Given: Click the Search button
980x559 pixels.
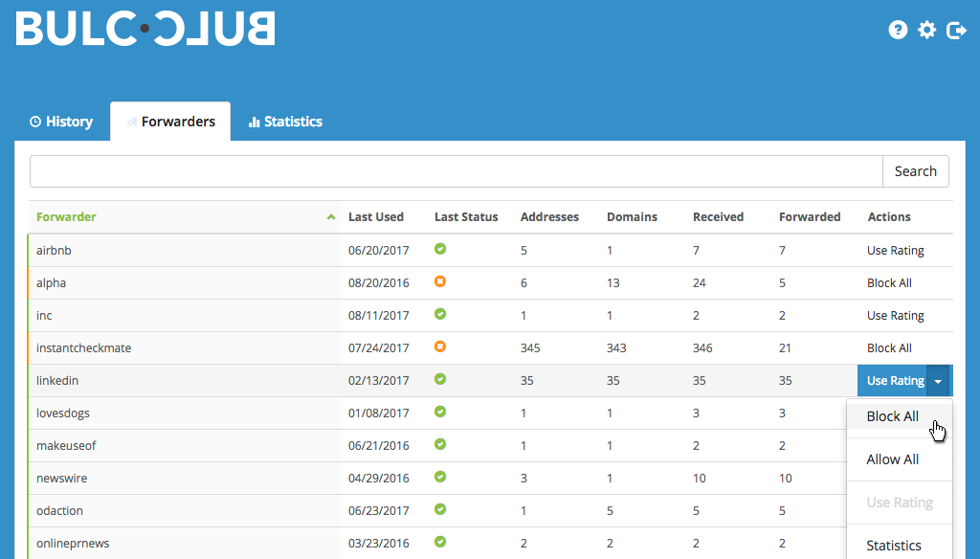Looking at the screenshot, I should pos(916,171).
